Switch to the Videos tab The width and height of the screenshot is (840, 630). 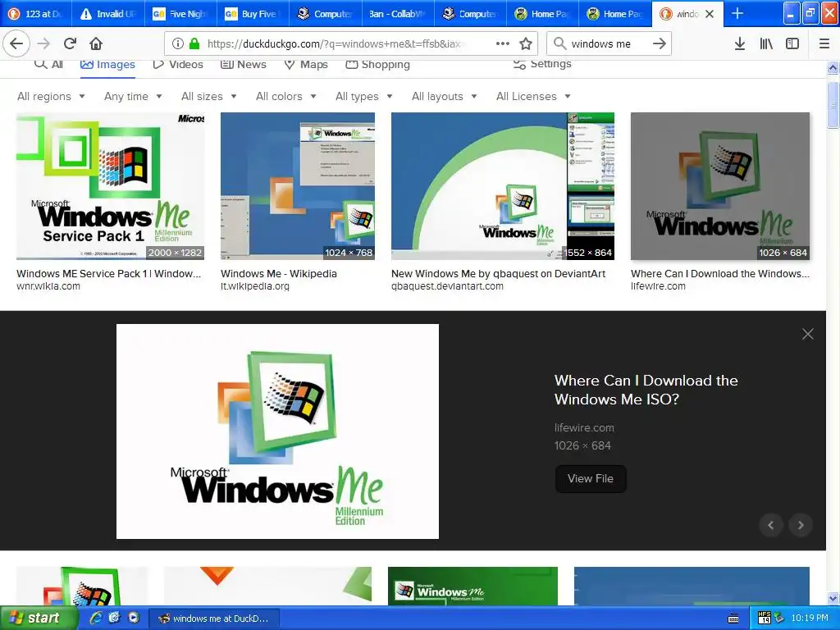click(x=178, y=64)
